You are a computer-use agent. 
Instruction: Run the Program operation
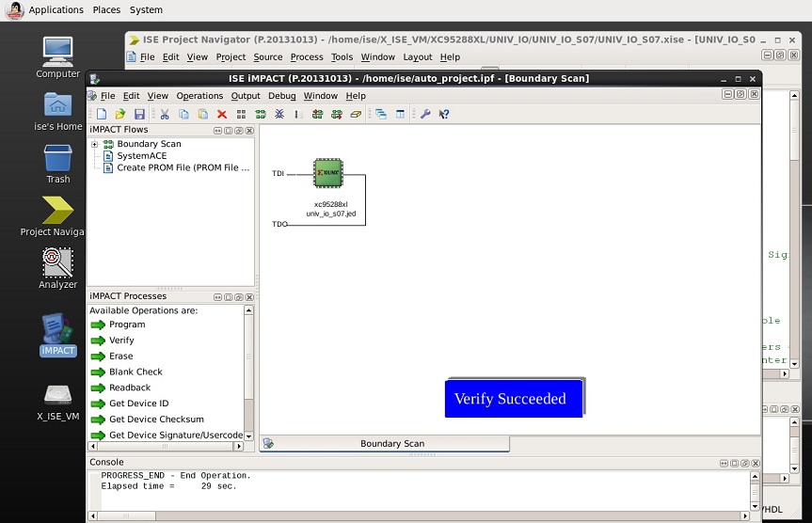[127, 325]
